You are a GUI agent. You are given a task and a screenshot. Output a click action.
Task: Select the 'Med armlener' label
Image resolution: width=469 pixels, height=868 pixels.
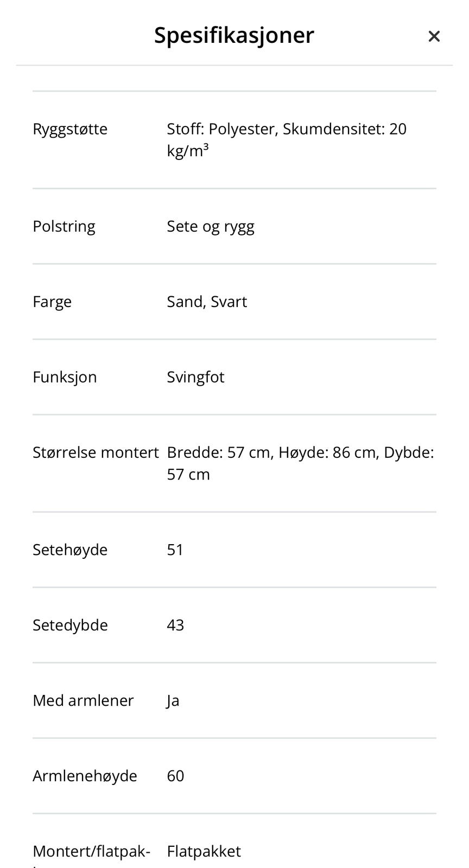coord(83,700)
